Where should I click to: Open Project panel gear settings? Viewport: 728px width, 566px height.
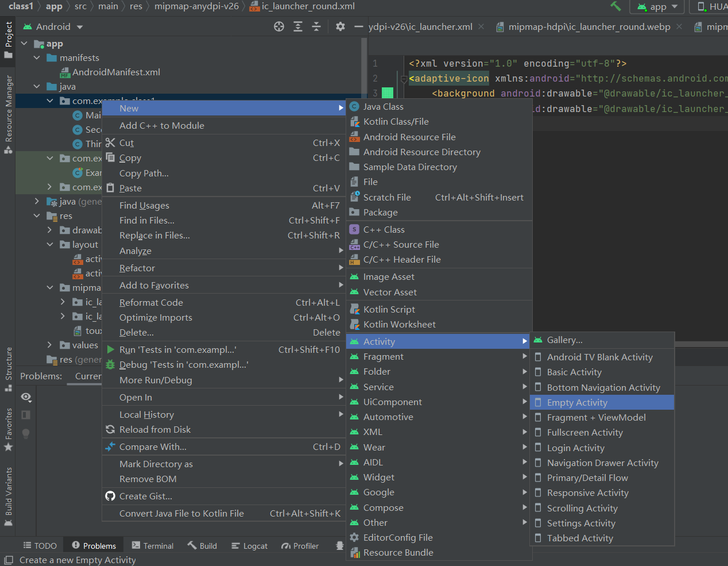[x=340, y=26]
